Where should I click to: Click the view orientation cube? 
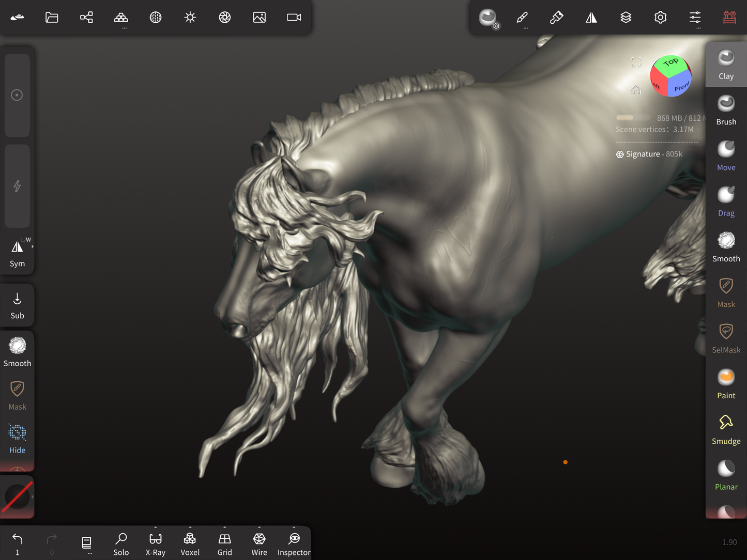(x=670, y=76)
